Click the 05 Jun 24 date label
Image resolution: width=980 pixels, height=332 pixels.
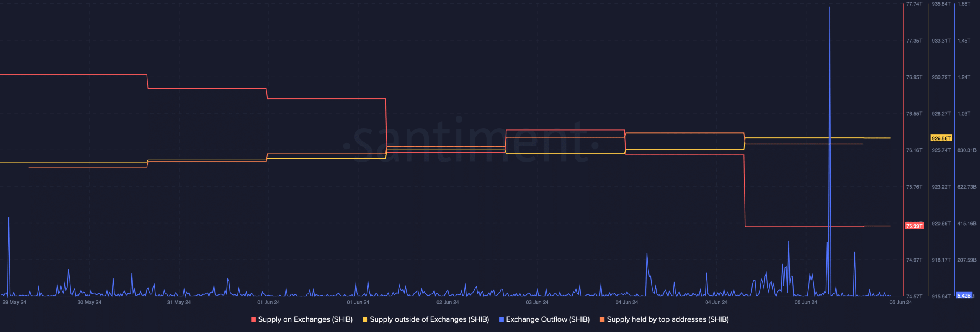pos(806,302)
